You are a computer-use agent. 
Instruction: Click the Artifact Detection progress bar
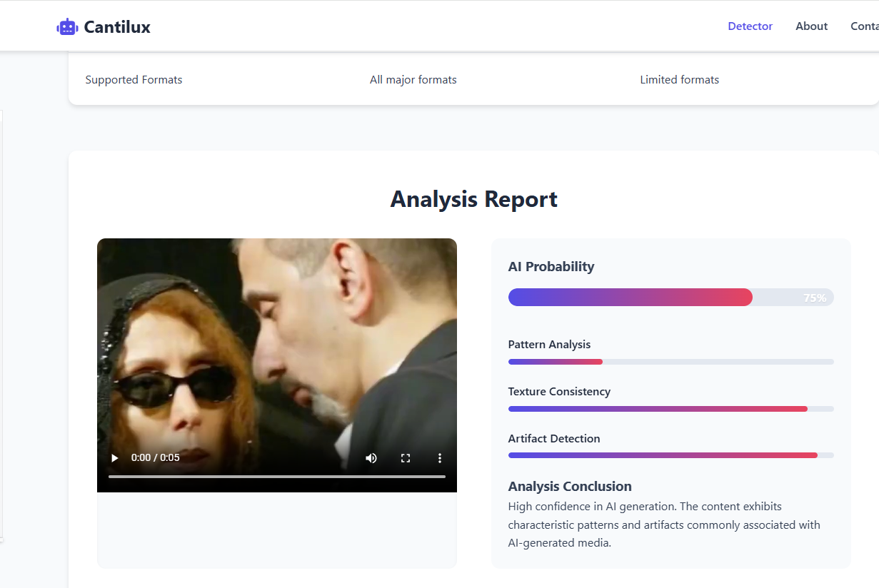[x=670, y=455]
